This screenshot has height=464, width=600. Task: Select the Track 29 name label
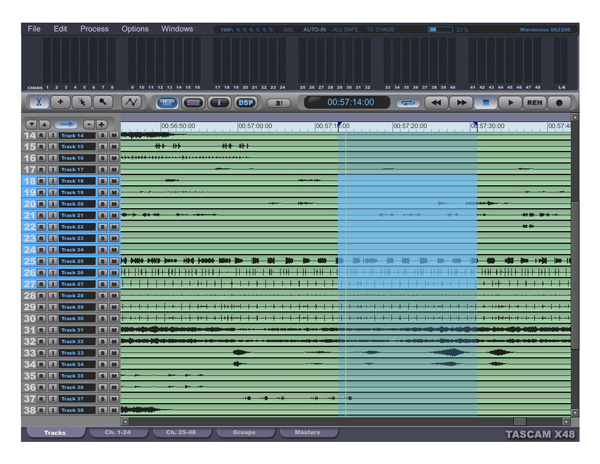(x=77, y=307)
